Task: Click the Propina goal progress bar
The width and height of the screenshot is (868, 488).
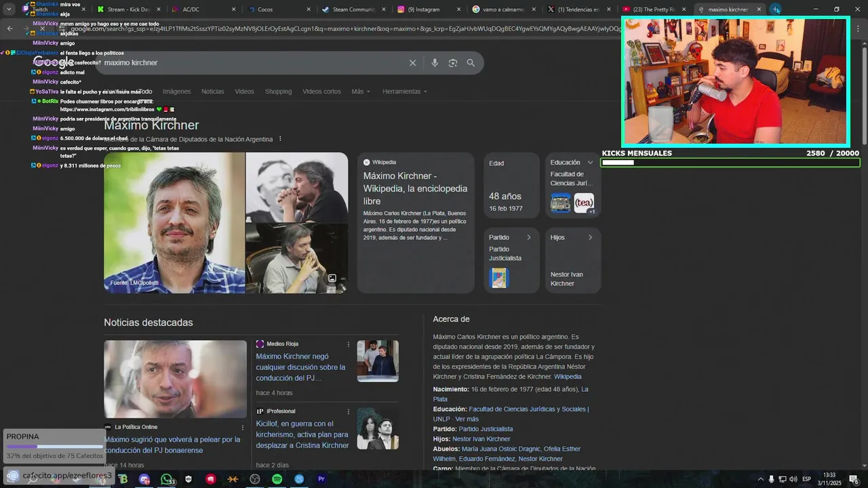Action: [x=55, y=447]
